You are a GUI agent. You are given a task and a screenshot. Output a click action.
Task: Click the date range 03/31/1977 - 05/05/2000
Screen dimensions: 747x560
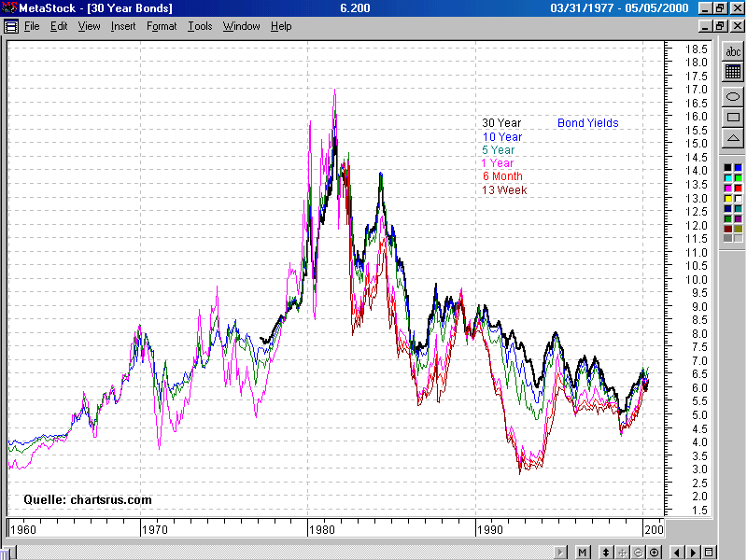pos(619,8)
